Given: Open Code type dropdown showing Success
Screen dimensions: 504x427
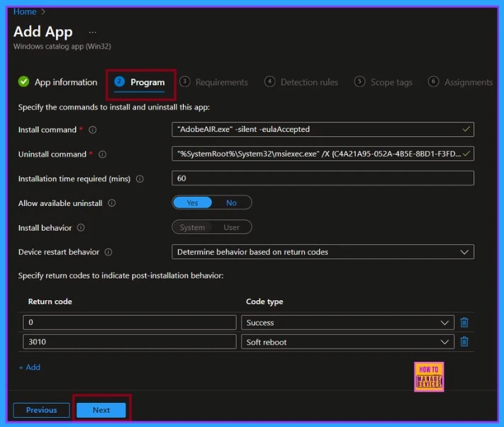Looking at the screenshot, I should (347, 323).
